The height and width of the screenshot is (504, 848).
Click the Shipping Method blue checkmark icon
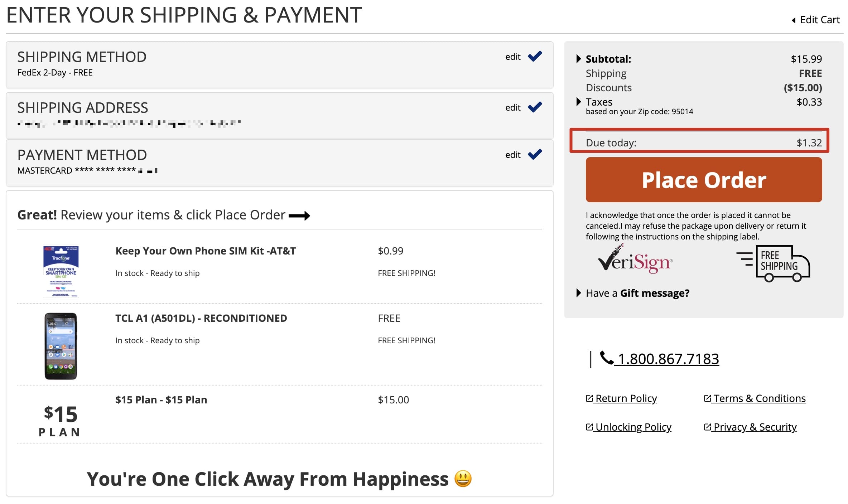tap(535, 57)
